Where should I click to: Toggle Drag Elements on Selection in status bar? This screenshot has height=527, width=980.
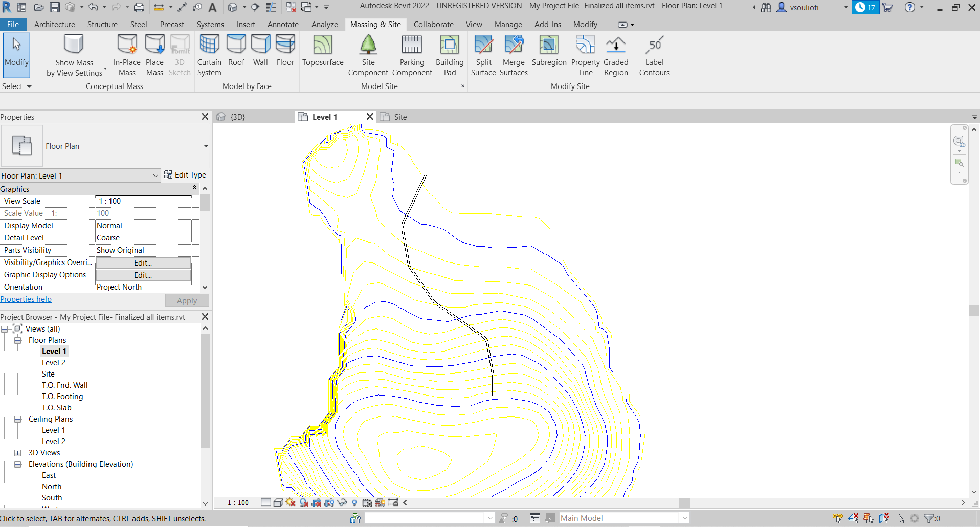point(899,518)
